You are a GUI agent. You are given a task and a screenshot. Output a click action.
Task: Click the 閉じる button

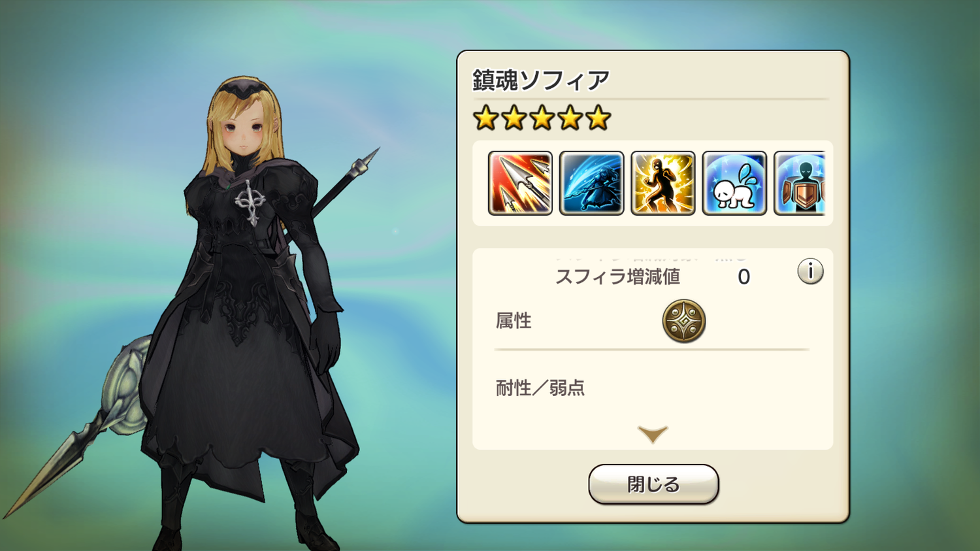653,484
